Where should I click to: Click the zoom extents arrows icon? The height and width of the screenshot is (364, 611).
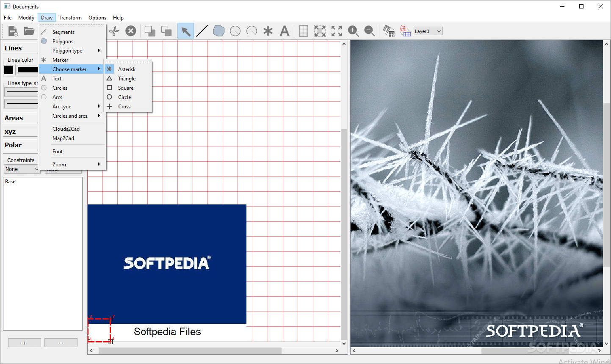click(337, 31)
